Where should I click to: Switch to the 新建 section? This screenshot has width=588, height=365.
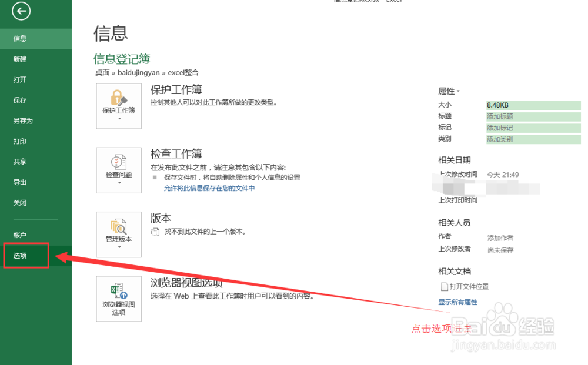pyautogui.click(x=20, y=59)
